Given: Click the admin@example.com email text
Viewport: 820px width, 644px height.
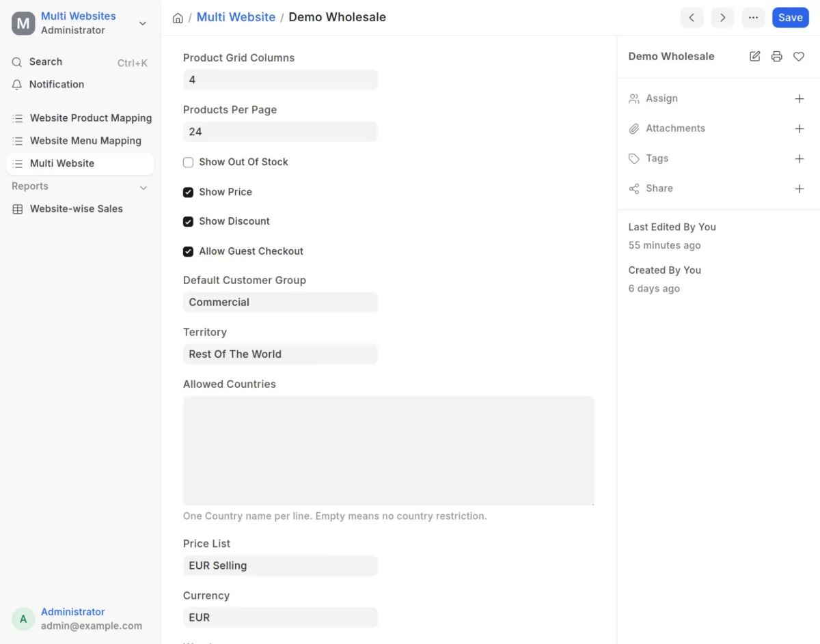Looking at the screenshot, I should [92, 626].
